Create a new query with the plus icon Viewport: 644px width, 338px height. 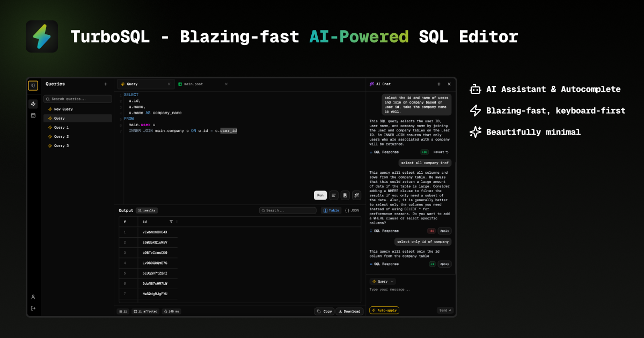pyautogui.click(x=106, y=84)
